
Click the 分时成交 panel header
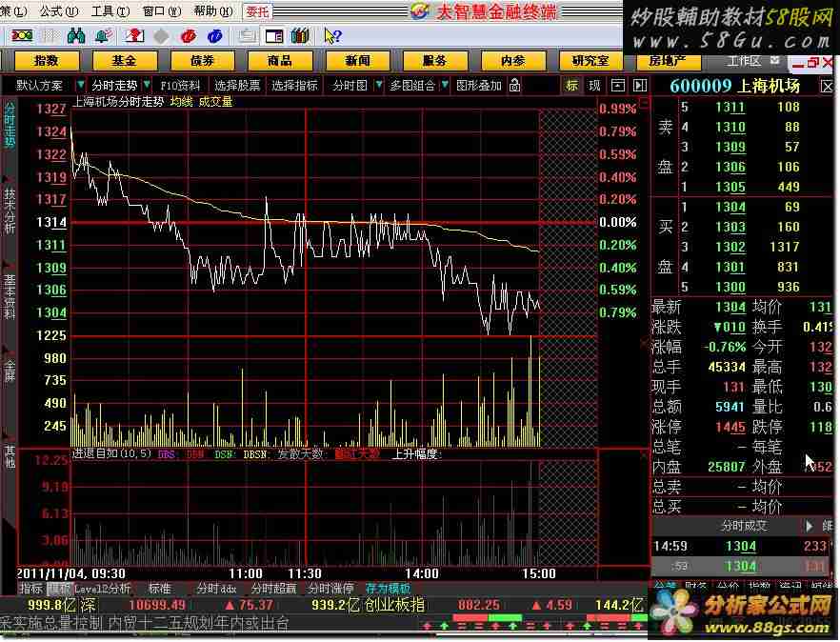743,525
